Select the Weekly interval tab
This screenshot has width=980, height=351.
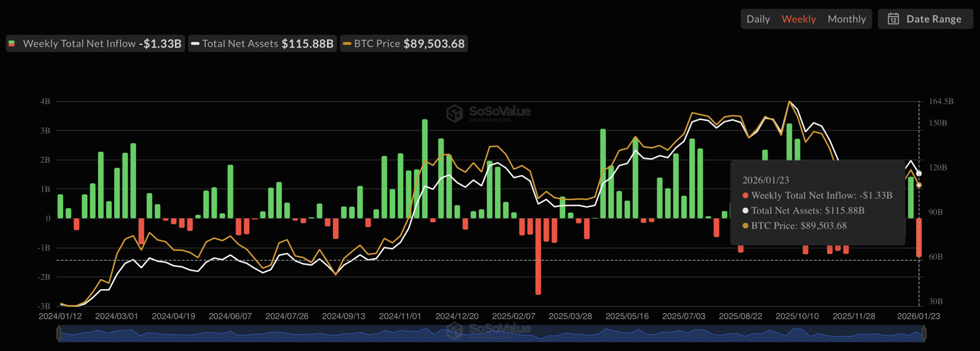798,19
